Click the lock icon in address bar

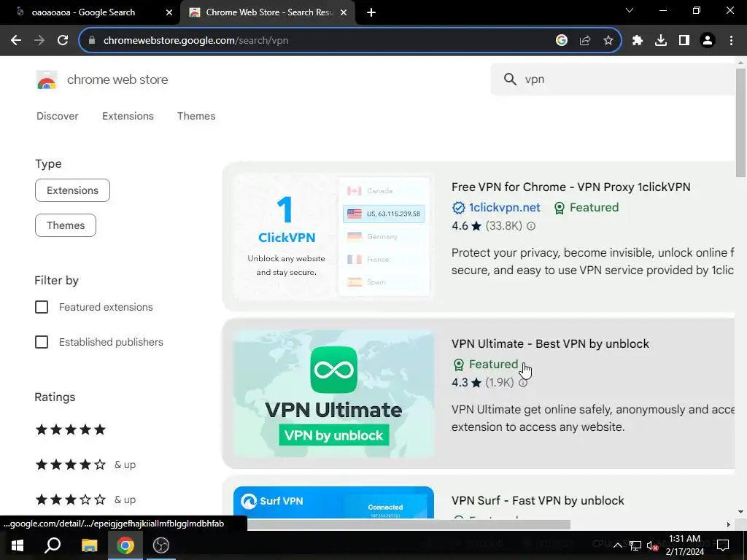pos(92,41)
